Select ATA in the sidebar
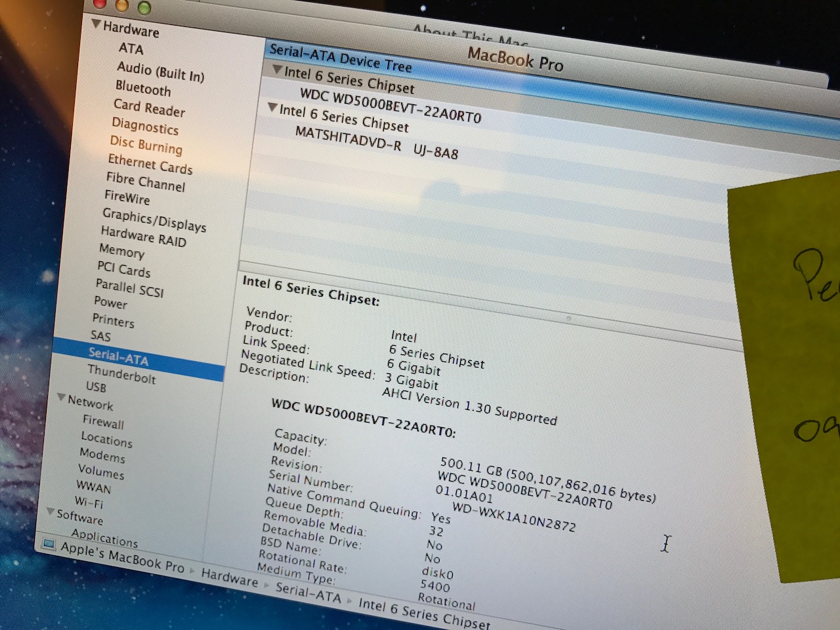This screenshot has height=630, width=840. (131, 49)
